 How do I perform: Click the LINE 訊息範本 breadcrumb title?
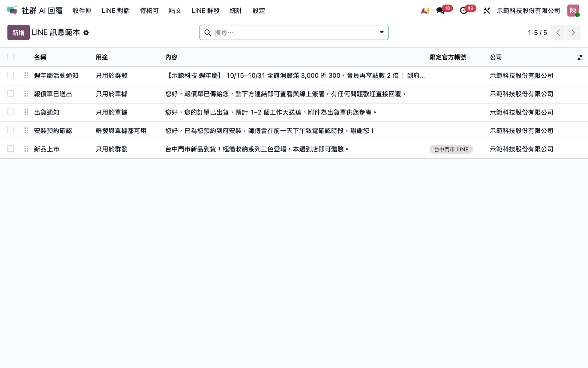click(56, 32)
